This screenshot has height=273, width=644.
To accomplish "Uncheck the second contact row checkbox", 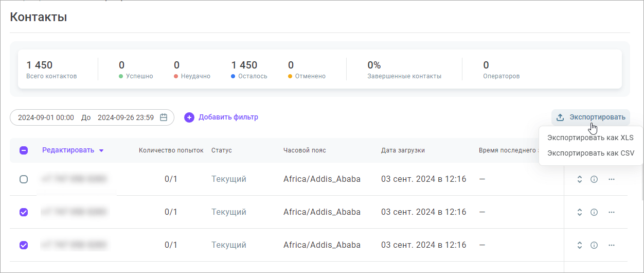I will pos(24,212).
